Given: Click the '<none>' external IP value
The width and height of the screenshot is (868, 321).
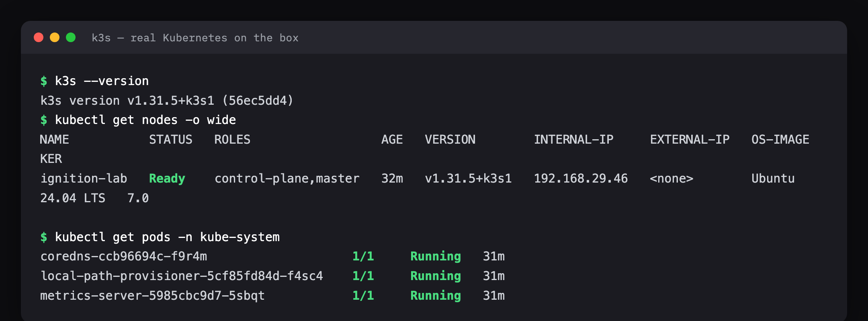Looking at the screenshot, I should click(671, 179).
